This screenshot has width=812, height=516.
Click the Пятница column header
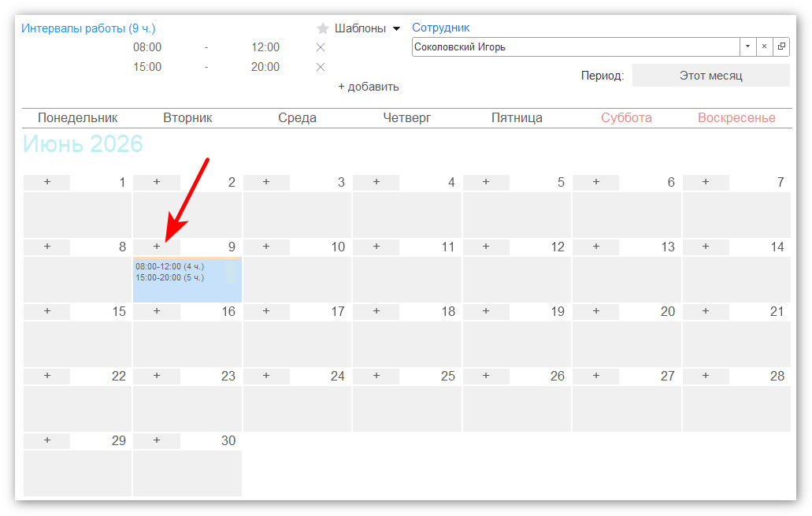(x=517, y=118)
